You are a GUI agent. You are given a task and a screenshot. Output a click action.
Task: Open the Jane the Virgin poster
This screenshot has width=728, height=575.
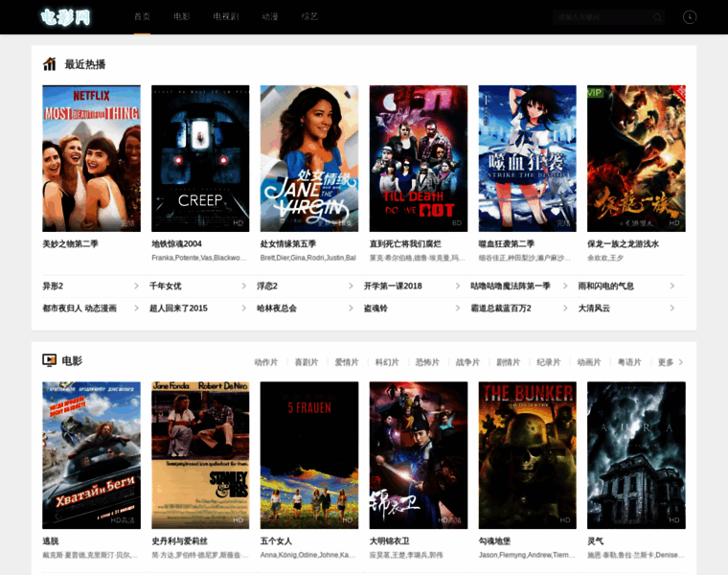pyautogui.click(x=309, y=158)
